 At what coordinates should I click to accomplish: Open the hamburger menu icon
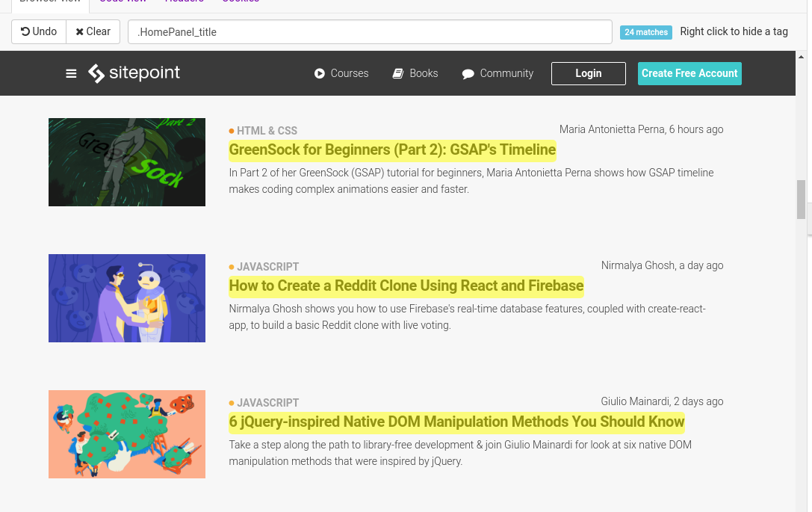[x=71, y=73]
